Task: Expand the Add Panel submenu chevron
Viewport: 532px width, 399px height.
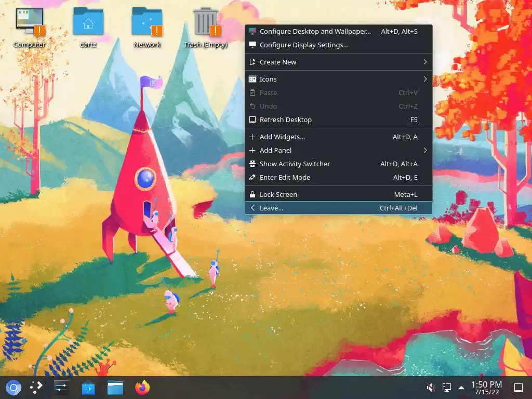Action: [x=425, y=150]
